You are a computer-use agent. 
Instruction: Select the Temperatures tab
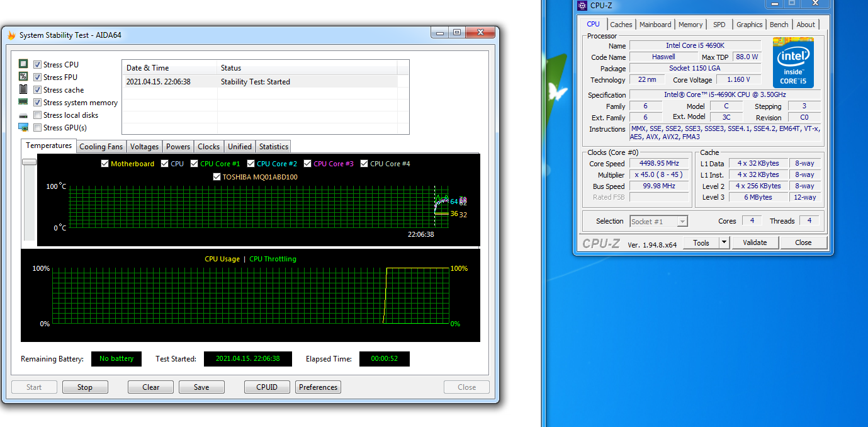(49, 145)
